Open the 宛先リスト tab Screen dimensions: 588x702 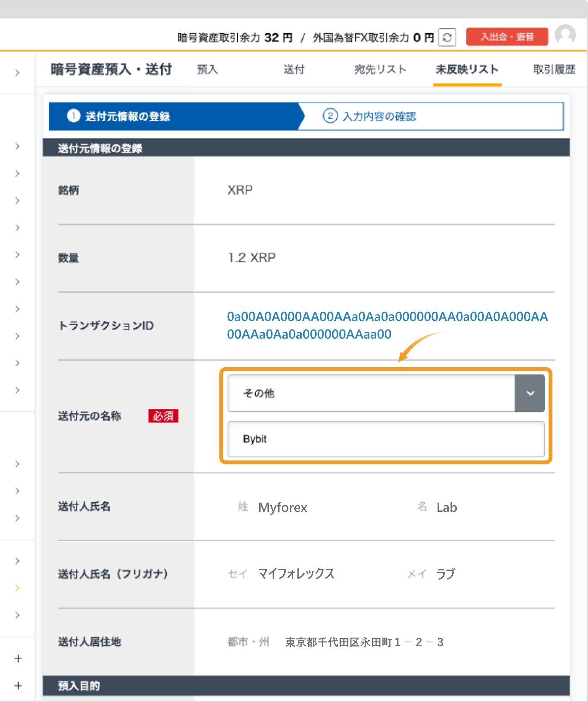pos(380,69)
